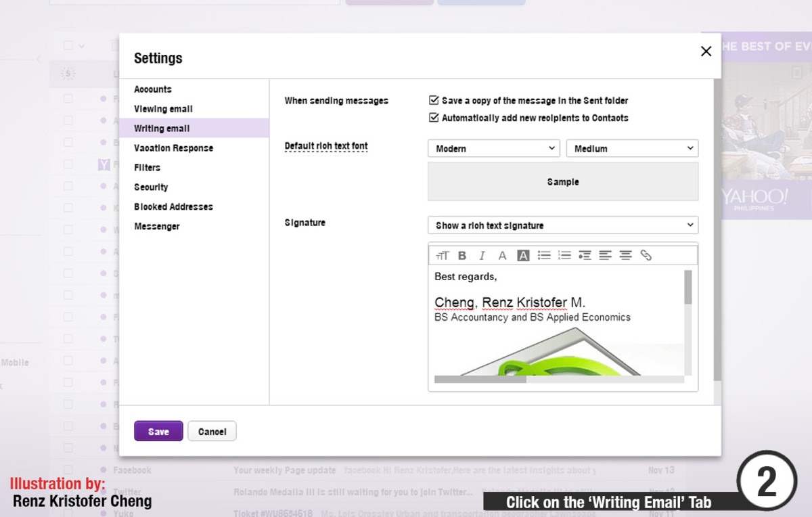Open 'Show a rich text signature' dropdown
Image resolution: width=812 pixels, height=517 pixels.
pos(563,225)
